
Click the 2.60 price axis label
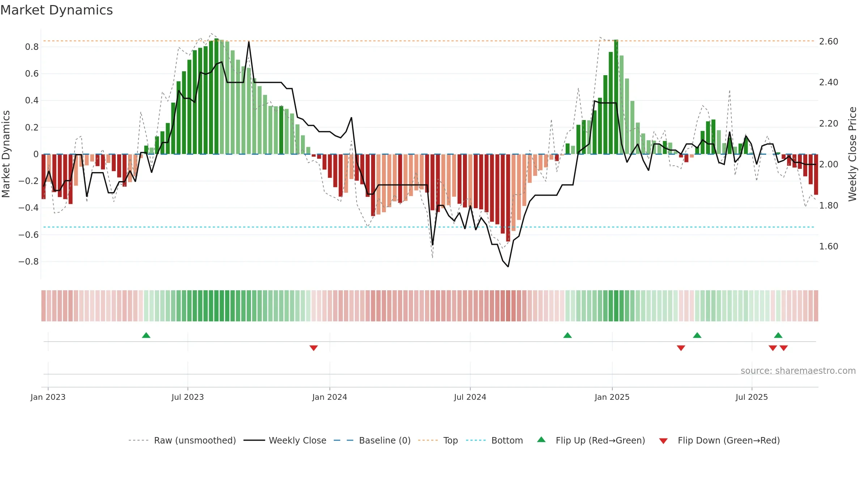click(829, 42)
